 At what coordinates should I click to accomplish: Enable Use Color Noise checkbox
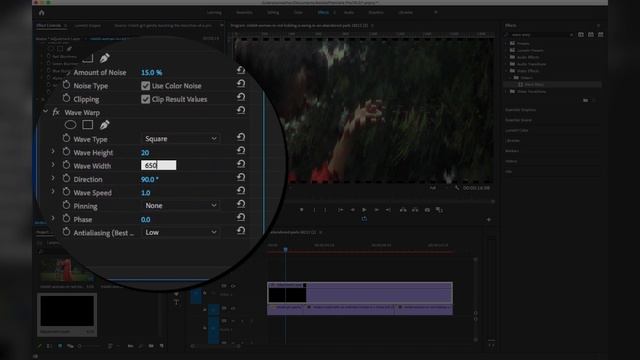click(x=145, y=86)
